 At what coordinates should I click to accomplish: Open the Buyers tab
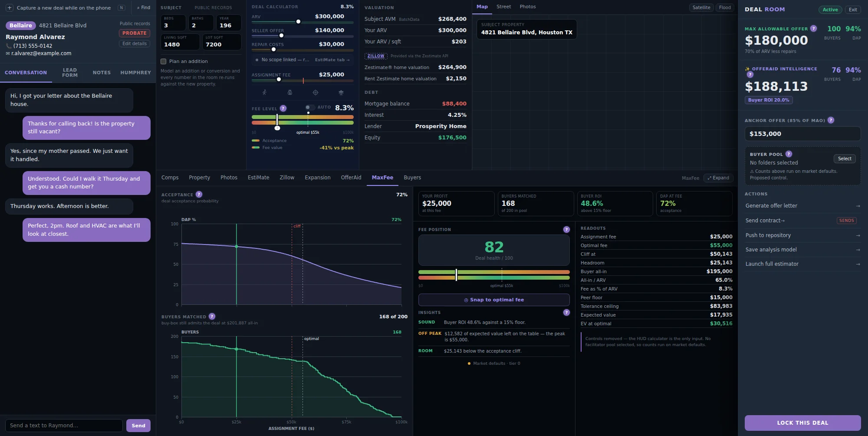(x=412, y=178)
